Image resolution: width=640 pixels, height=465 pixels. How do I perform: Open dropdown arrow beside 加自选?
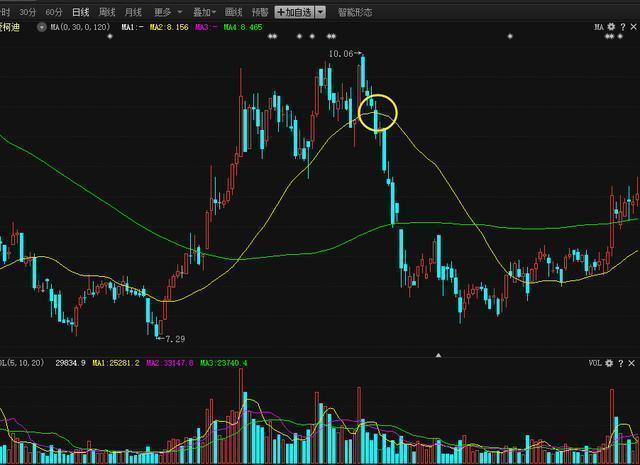[x=320, y=12]
